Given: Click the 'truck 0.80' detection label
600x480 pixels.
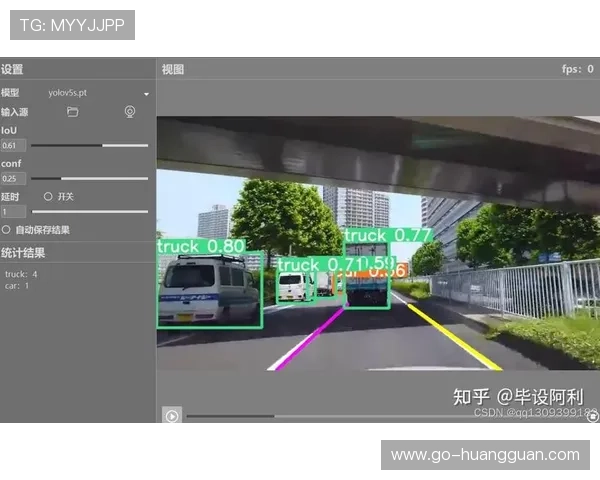Looking at the screenshot, I should pos(201,246).
